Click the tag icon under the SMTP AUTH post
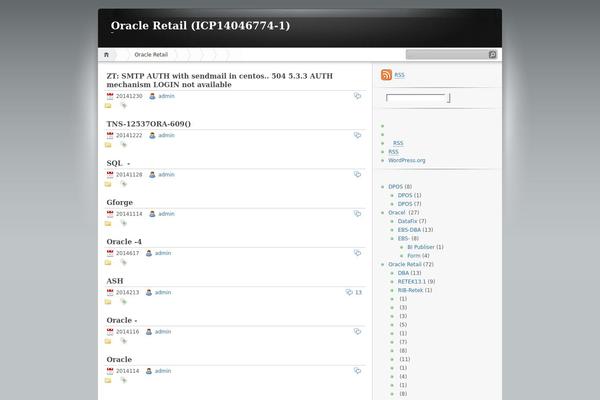 (x=123, y=105)
